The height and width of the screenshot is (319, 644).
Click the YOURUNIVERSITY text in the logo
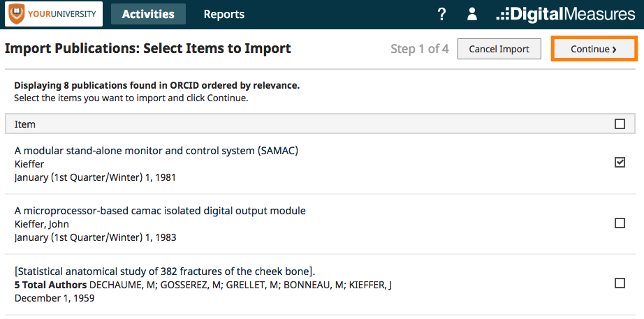click(x=61, y=14)
